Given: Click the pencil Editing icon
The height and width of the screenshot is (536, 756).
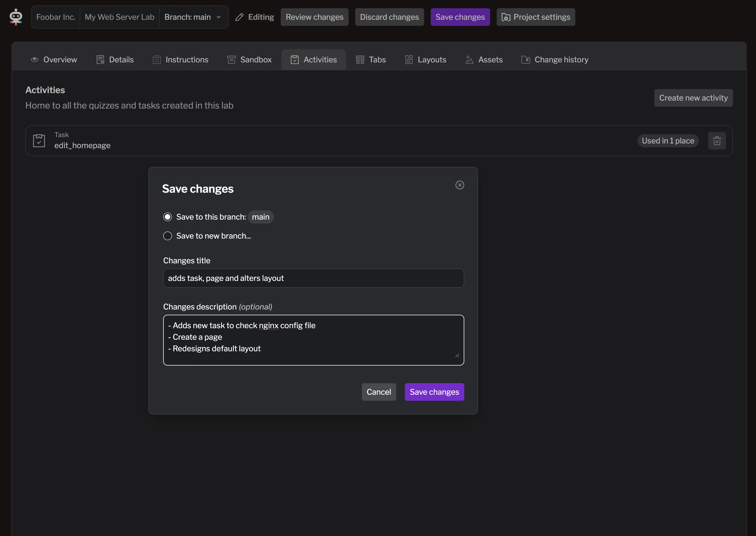Looking at the screenshot, I should click(x=240, y=17).
